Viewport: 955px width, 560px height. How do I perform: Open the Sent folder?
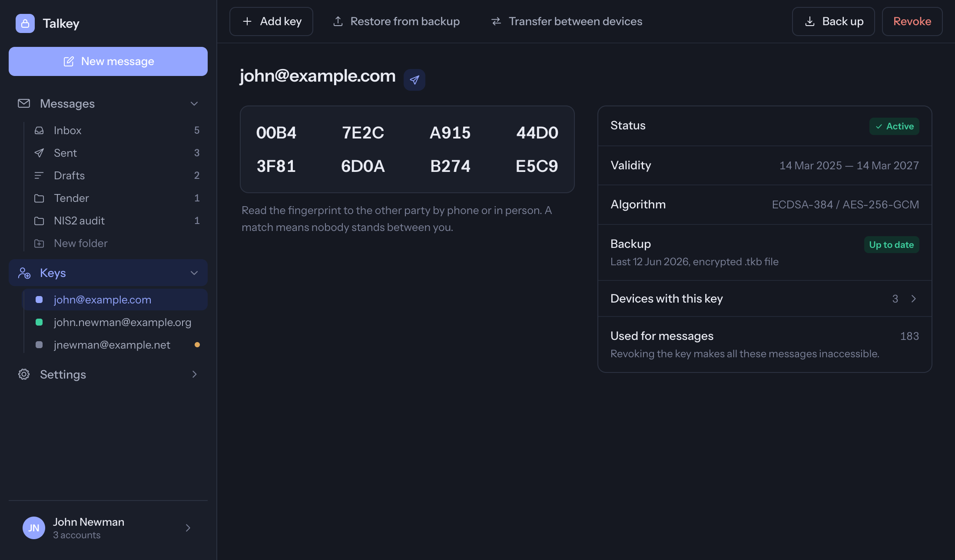[x=116, y=153]
